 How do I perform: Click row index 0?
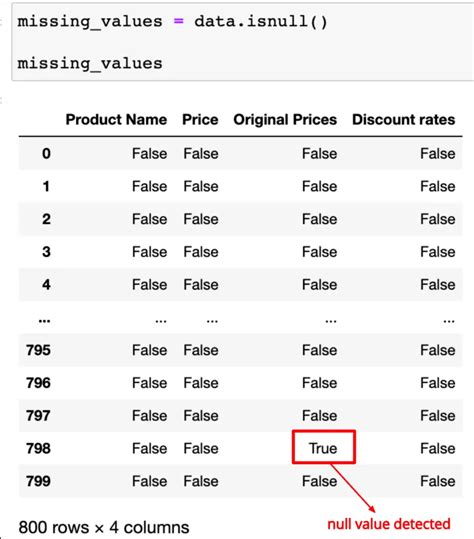46,153
